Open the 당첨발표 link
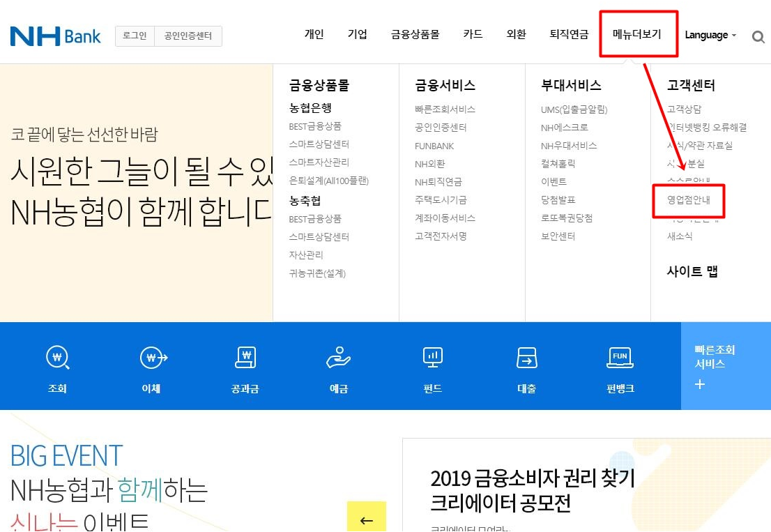 [558, 200]
